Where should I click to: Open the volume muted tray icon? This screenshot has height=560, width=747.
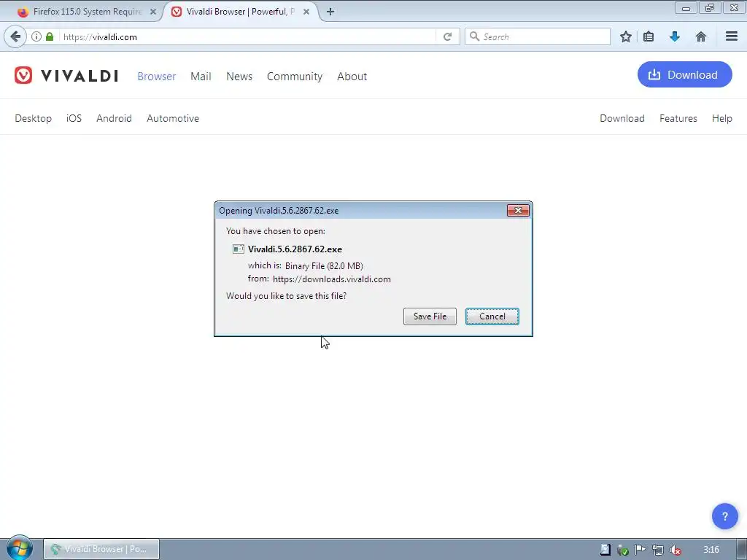coord(675,550)
